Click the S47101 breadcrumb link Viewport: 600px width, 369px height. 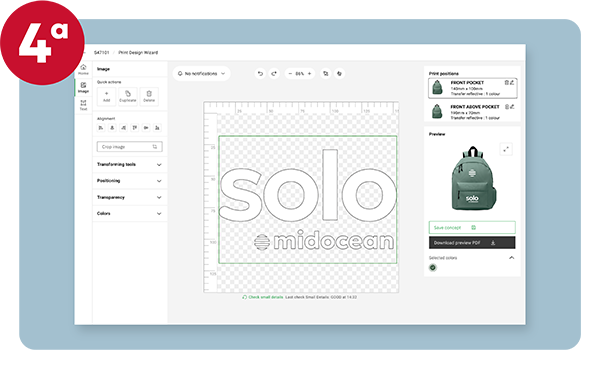102,52
